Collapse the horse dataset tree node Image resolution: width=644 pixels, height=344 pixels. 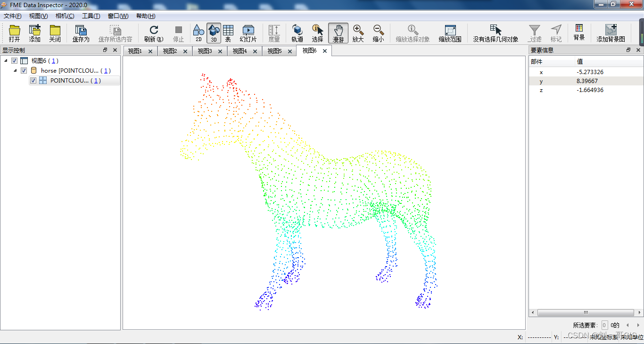(x=15, y=70)
